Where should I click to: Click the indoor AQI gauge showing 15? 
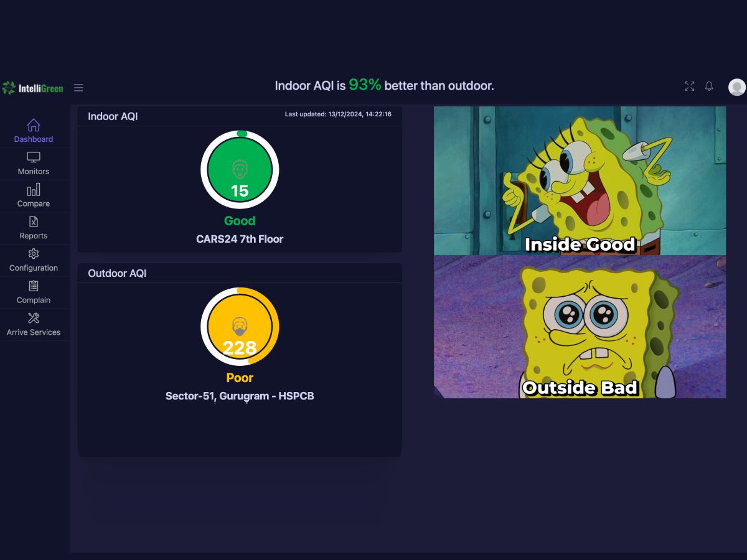[x=240, y=170]
